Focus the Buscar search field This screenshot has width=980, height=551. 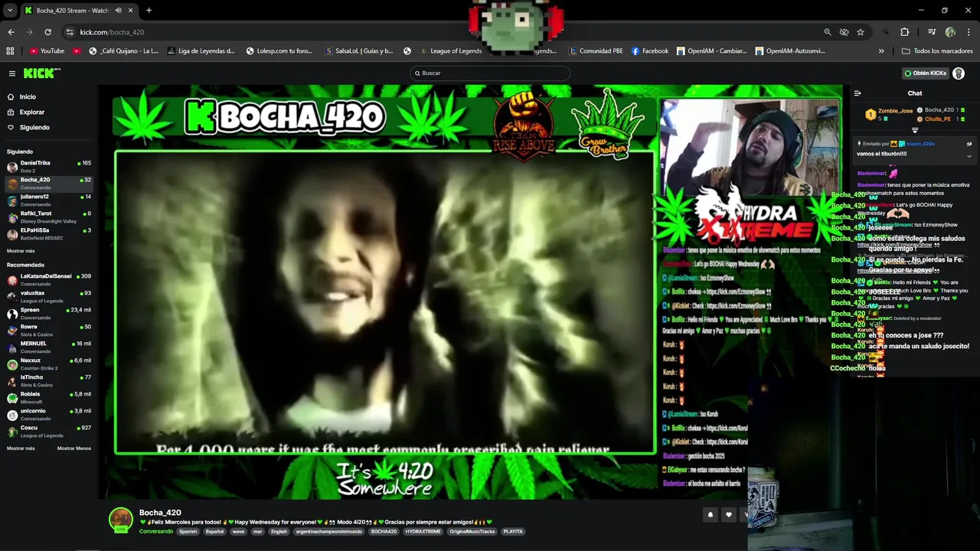tap(490, 73)
